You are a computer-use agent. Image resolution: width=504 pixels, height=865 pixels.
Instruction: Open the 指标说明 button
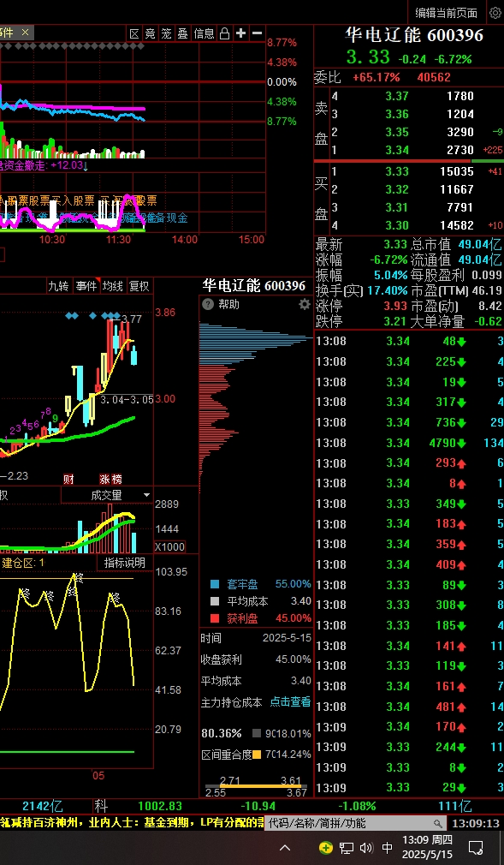coord(125,562)
